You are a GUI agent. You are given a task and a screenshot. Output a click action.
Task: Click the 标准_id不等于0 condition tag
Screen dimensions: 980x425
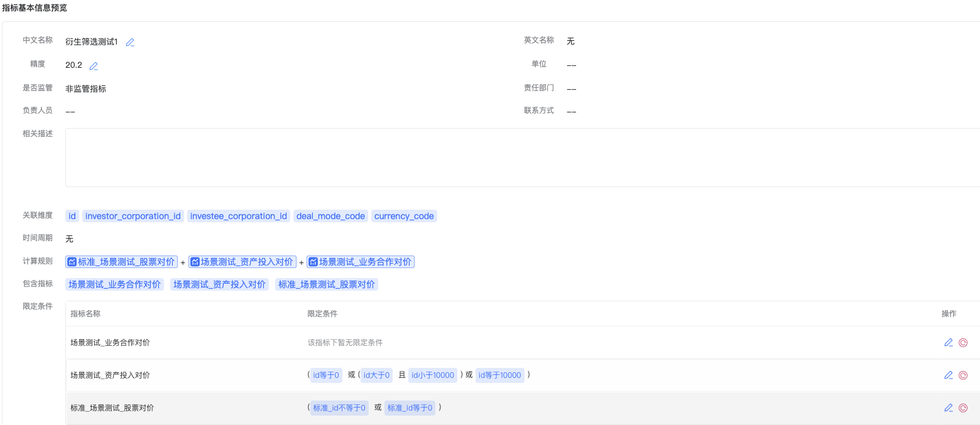pyautogui.click(x=339, y=408)
